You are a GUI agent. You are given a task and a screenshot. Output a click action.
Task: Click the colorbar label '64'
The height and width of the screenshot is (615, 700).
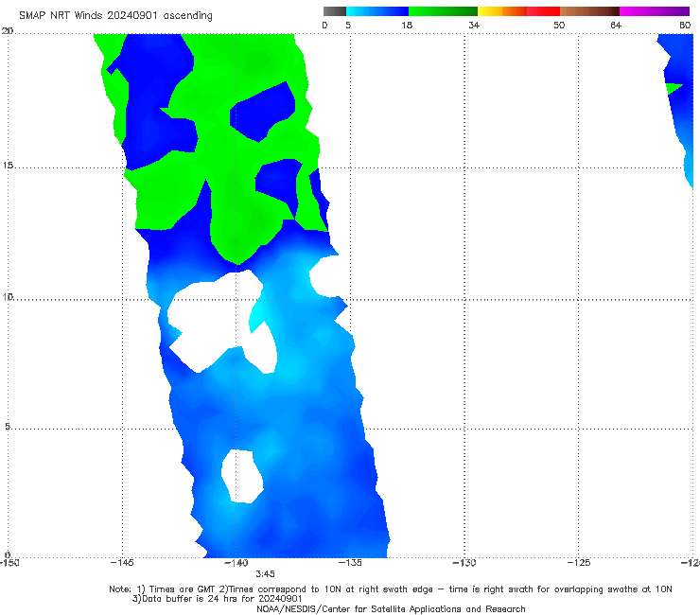616,25
